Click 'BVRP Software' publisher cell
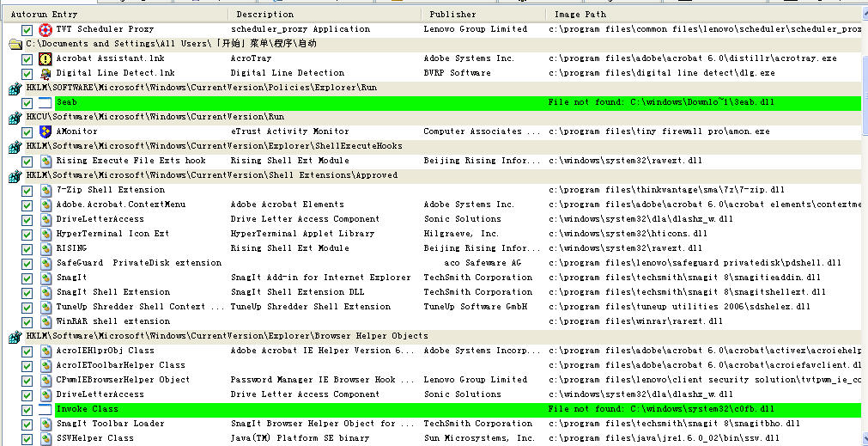The height and width of the screenshot is (446, 868). click(x=458, y=73)
